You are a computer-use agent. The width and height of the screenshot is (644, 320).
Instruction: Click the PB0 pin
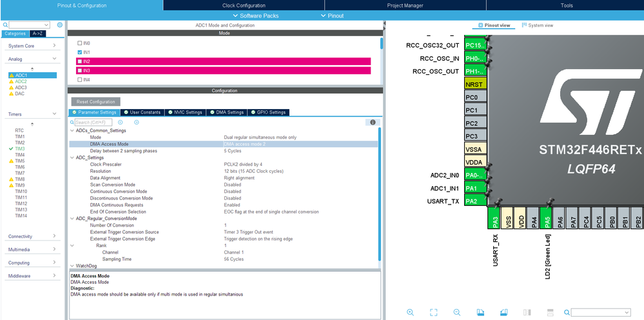(612, 217)
